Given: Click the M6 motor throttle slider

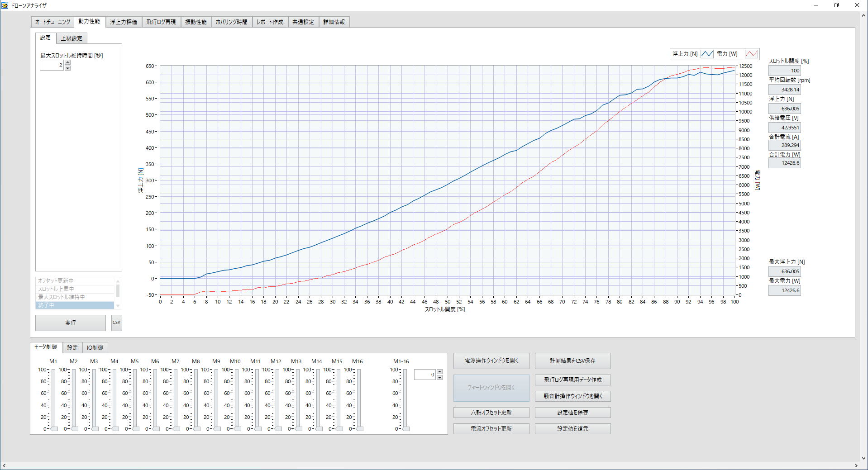Looking at the screenshot, I should point(156,399).
